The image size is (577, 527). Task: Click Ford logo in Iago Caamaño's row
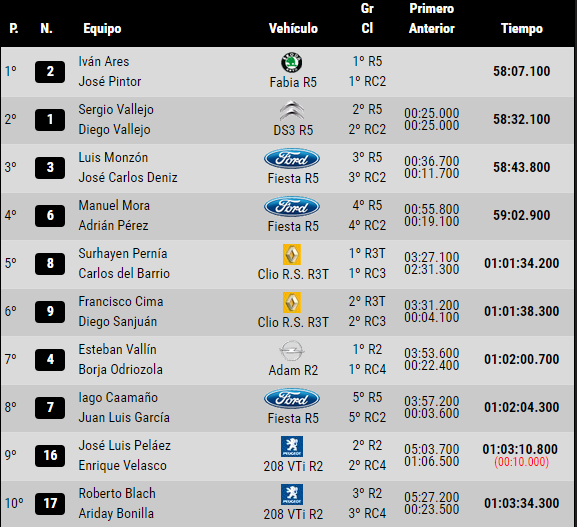pyautogui.click(x=292, y=399)
